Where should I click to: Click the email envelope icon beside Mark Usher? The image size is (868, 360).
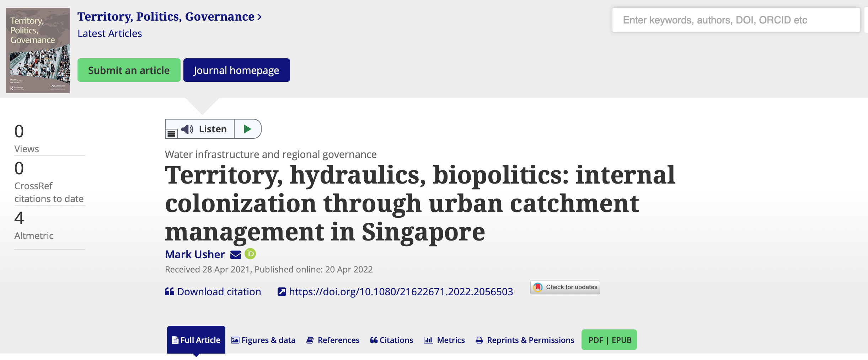click(x=236, y=255)
